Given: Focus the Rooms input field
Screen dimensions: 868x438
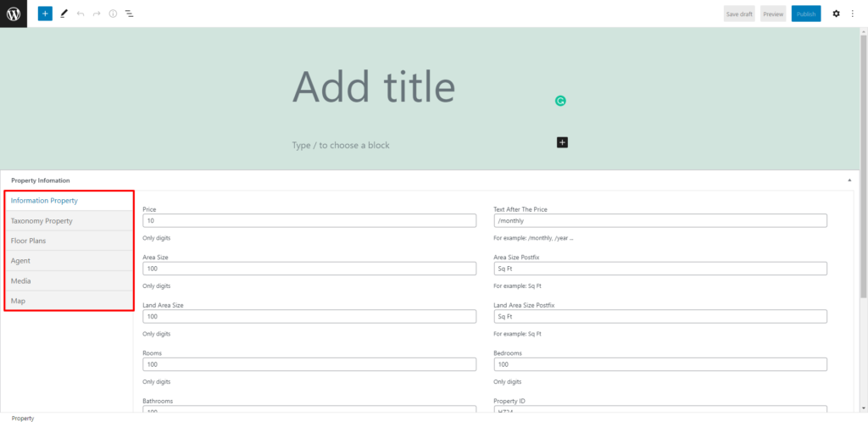Looking at the screenshot, I should pos(309,364).
